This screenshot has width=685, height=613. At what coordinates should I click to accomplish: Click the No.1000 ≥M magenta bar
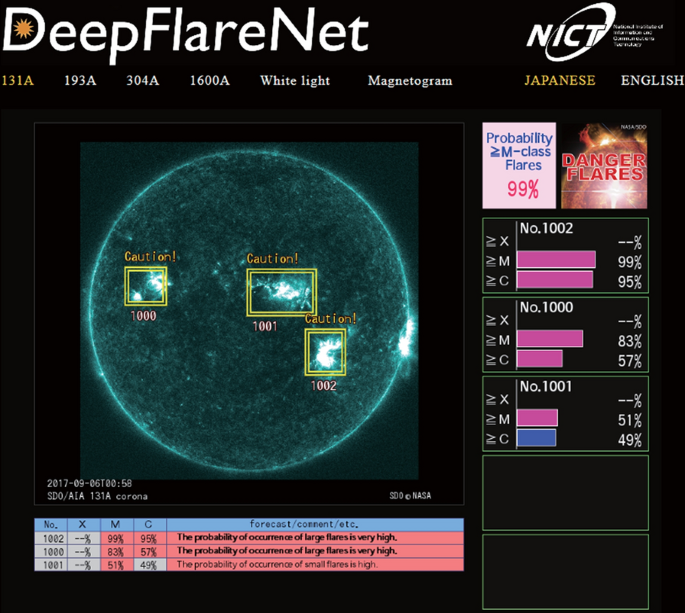tap(549, 339)
